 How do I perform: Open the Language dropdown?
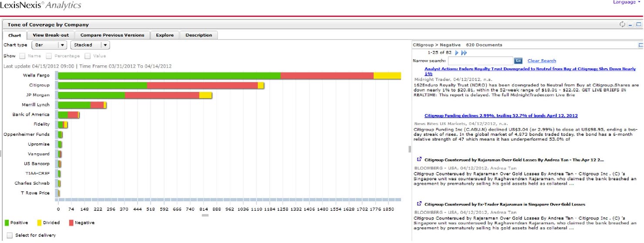627,2
